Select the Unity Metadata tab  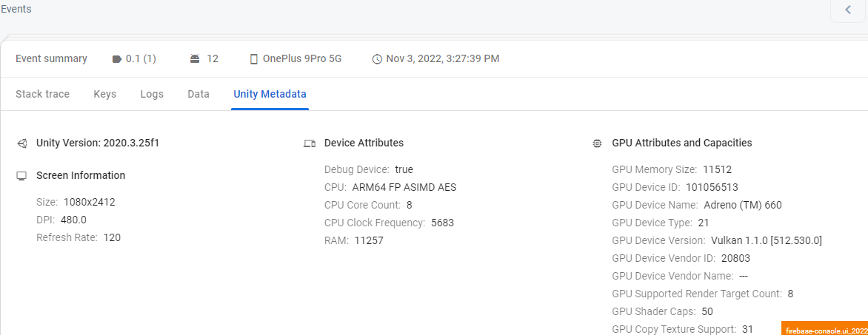click(270, 94)
